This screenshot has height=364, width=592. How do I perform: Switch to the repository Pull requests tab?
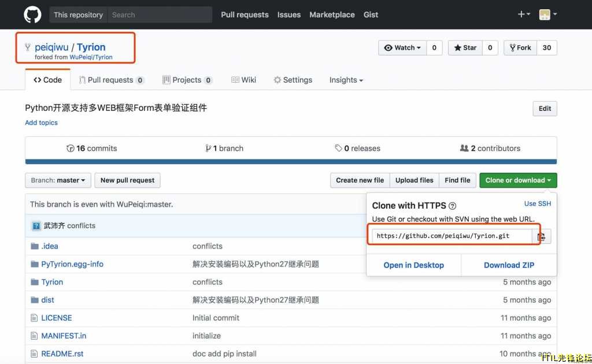coord(112,80)
